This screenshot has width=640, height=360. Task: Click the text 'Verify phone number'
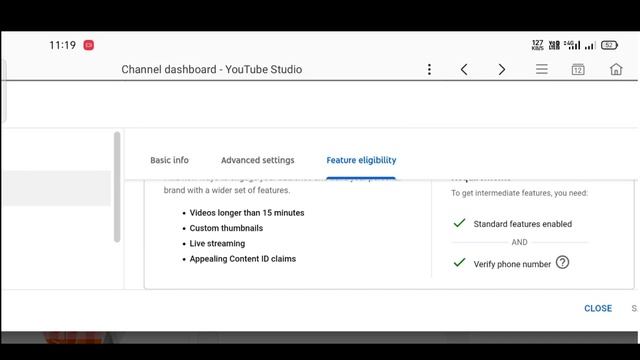(x=512, y=264)
